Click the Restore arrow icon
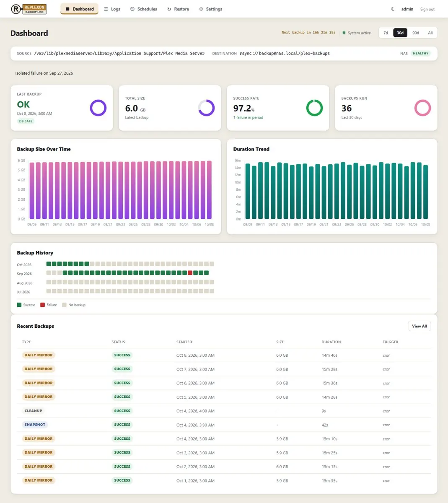Viewport: 448px width, 503px height. (x=169, y=9)
